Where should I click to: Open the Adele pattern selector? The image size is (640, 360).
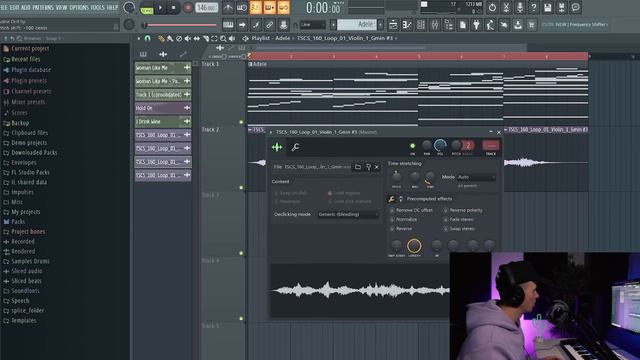point(357,25)
